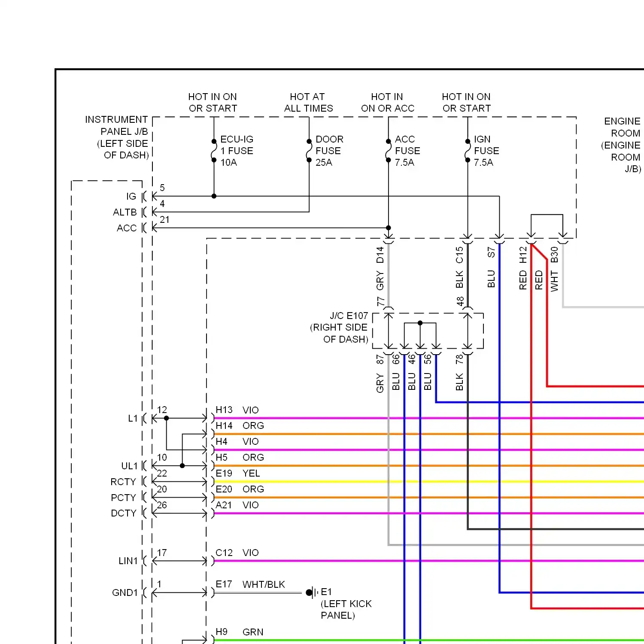Click the splice dot on UL1 line
644x644 pixels.
pos(182,466)
